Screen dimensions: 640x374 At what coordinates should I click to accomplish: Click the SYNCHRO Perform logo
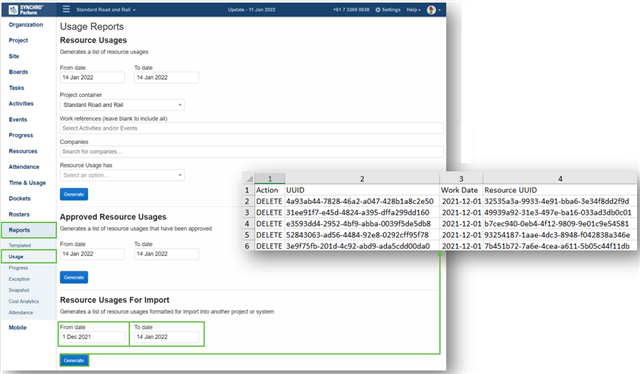pos(26,9)
